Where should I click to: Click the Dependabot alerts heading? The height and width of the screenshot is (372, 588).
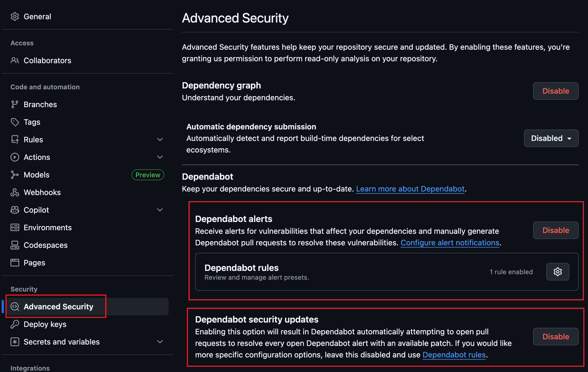234,219
